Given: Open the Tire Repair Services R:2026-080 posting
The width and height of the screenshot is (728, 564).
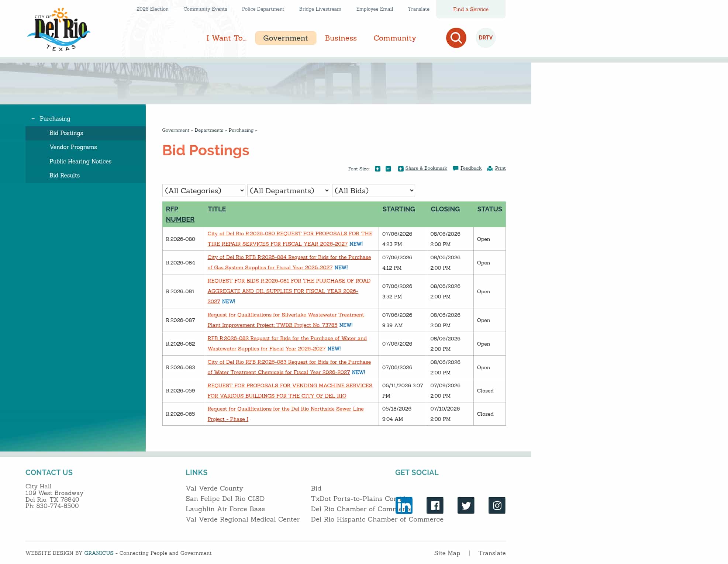Looking at the screenshot, I should [x=290, y=239].
